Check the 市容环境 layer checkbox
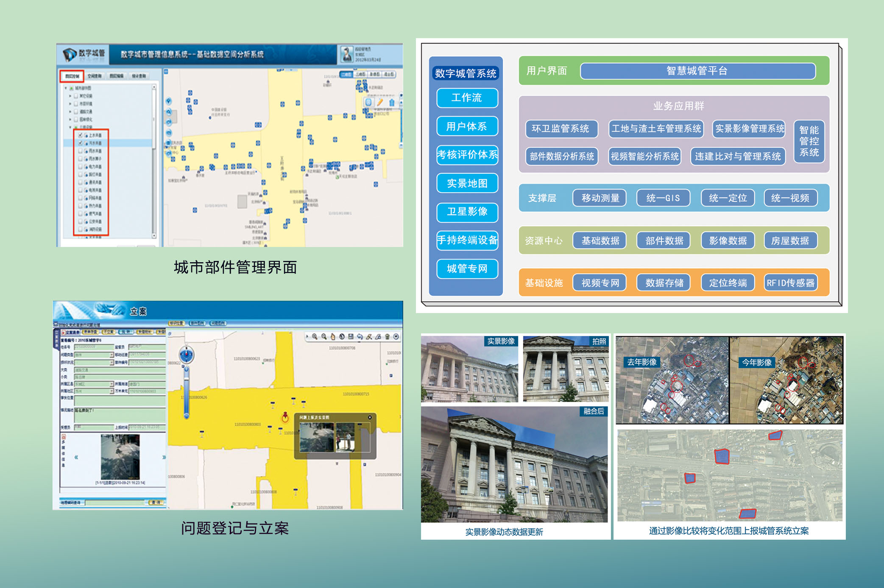The width and height of the screenshot is (884, 588). (76, 104)
